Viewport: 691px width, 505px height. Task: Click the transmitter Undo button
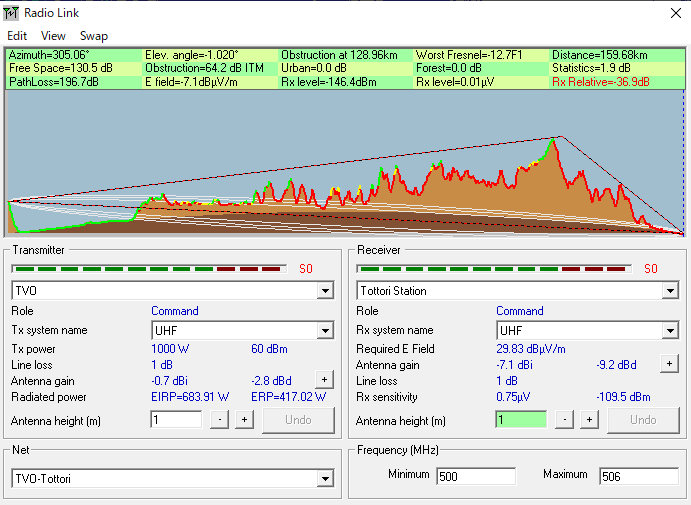point(298,420)
